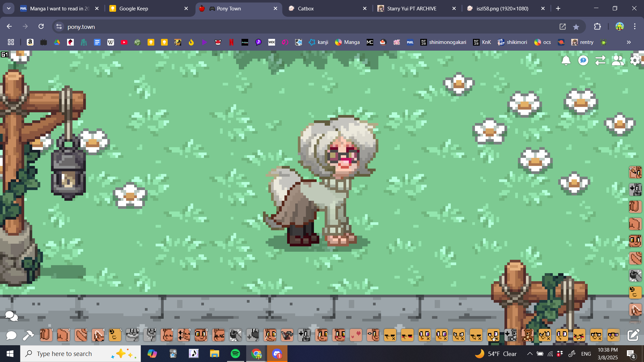Open the friends list icon
This screenshot has width=644, height=362.
point(618,60)
